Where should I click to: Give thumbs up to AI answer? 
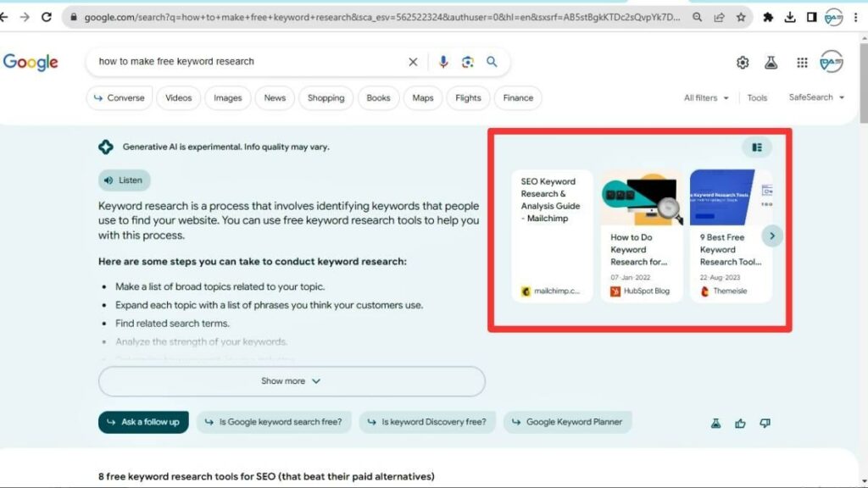click(740, 424)
